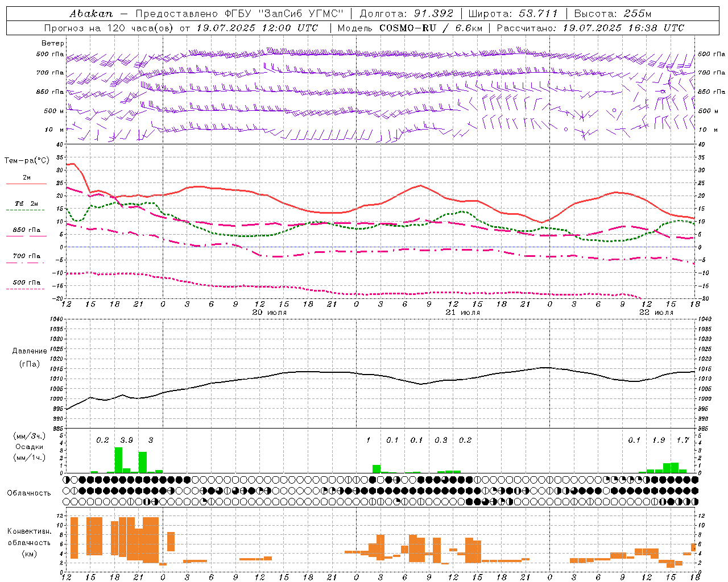
Task: Click the '22 июля' date label
Action: (x=656, y=313)
